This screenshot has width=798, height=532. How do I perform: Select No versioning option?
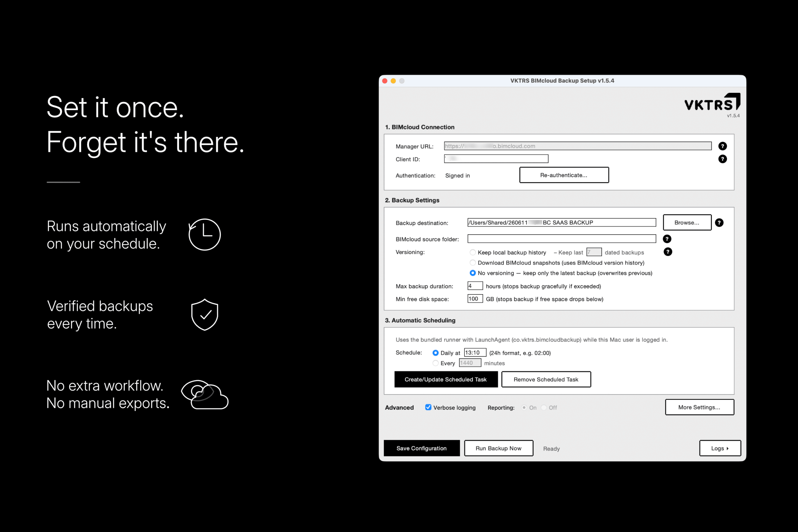pos(473,273)
